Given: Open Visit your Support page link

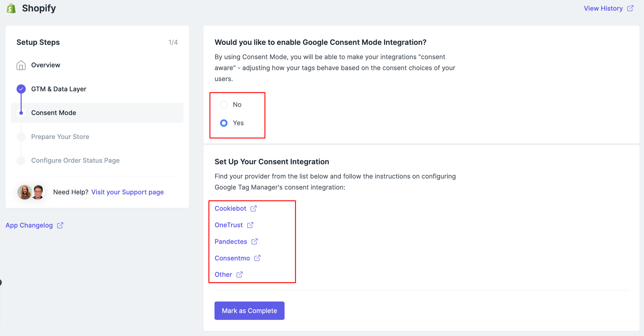Looking at the screenshot, I should point(127,192).
